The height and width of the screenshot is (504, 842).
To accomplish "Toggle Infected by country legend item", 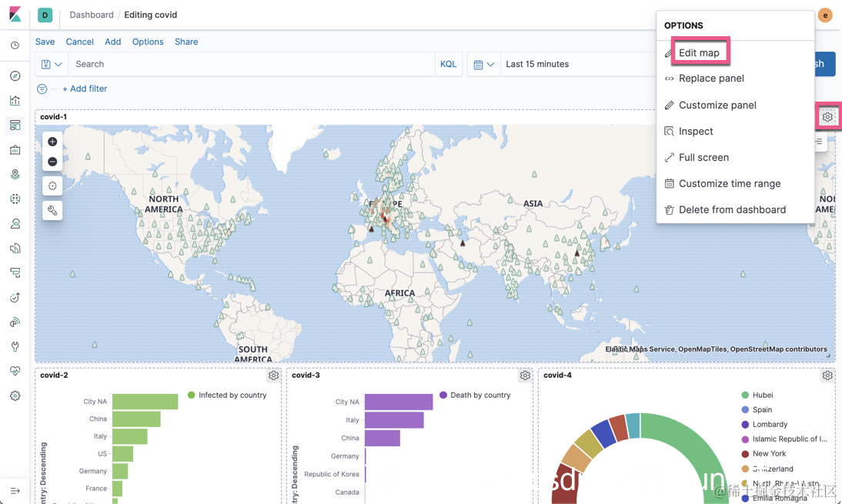I will [x=227, y=395].
